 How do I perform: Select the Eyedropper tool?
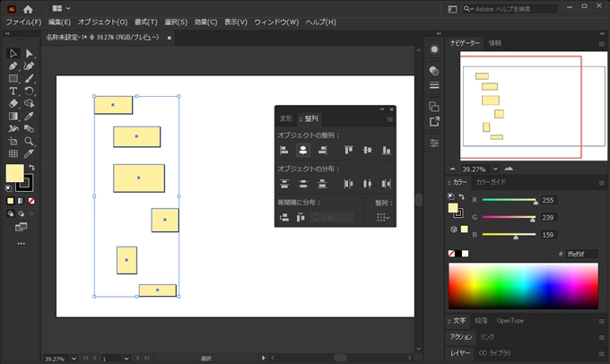[30, 116]
